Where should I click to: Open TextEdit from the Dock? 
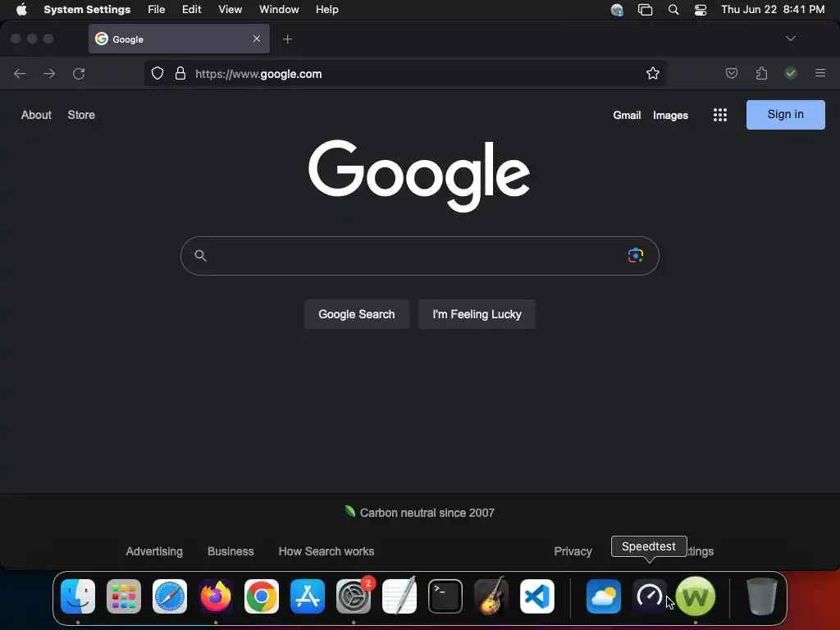coord(399,596)
